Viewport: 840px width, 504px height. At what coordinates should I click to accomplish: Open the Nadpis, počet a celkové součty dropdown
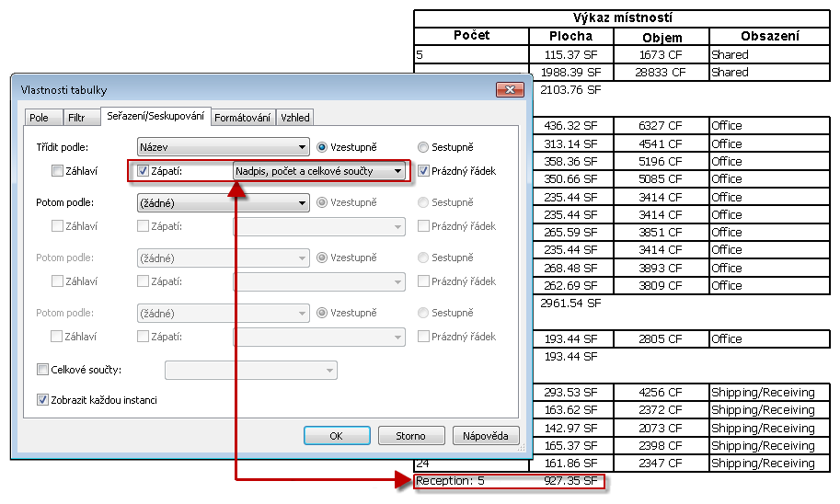pyautogui.click(x=318, y=171)
